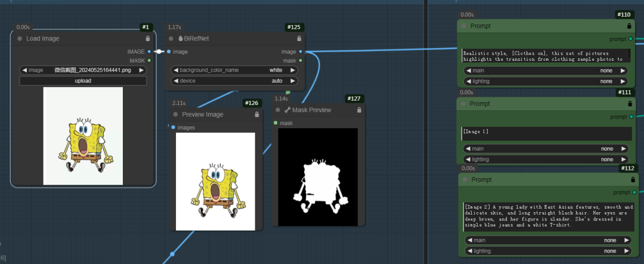Viewport: 644px width, 264px height.
Task: Click the '[Image 2] A young lady' text box
Action: pos(549,217)
